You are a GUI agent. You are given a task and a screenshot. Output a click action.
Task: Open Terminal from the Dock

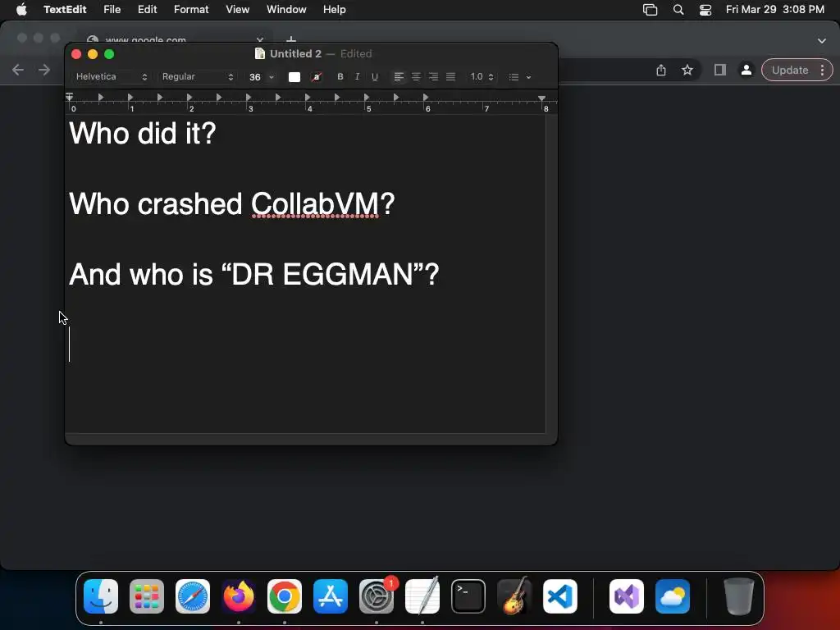pos(468,596)
